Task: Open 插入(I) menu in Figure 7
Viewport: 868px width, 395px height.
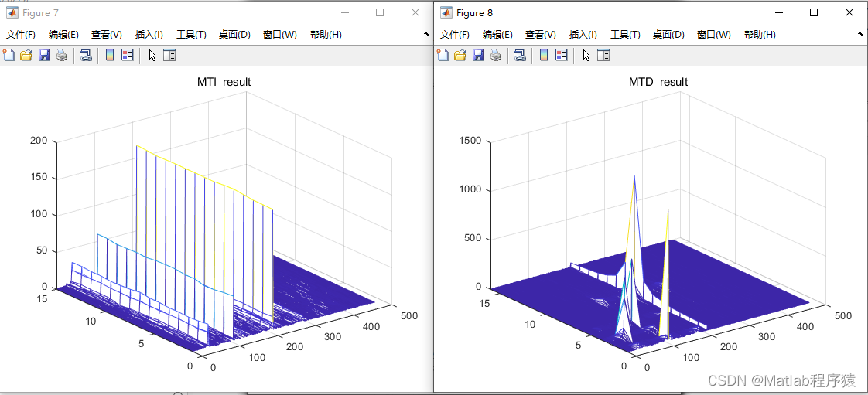Action: 149,35
